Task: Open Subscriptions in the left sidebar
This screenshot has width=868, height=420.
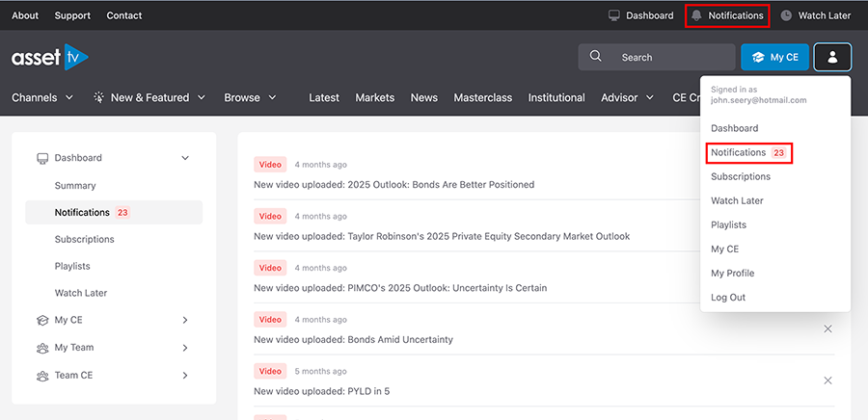Action: (84, 239)
